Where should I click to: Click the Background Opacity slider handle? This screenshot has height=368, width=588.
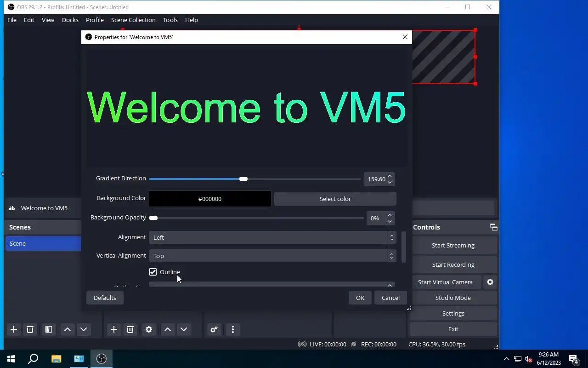pyautogui.click(x=153, y=218)
